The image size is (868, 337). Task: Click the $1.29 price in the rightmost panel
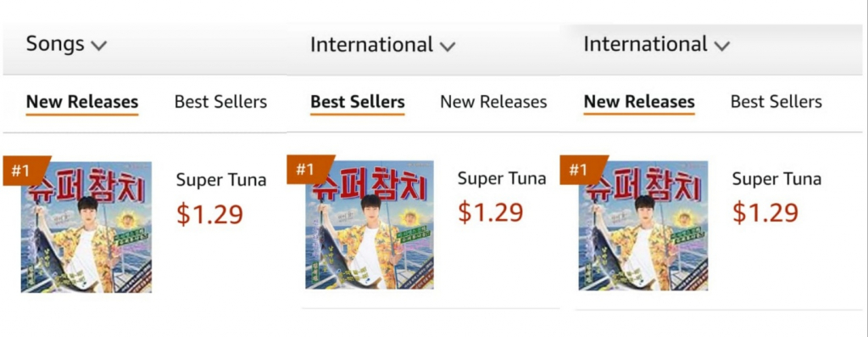[x=765, y=213]
